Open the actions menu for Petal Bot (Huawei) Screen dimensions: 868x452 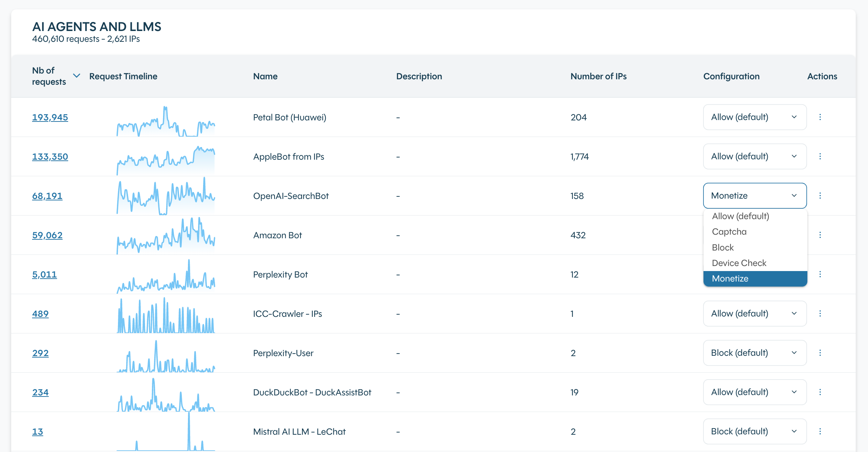tap(821, 117)
